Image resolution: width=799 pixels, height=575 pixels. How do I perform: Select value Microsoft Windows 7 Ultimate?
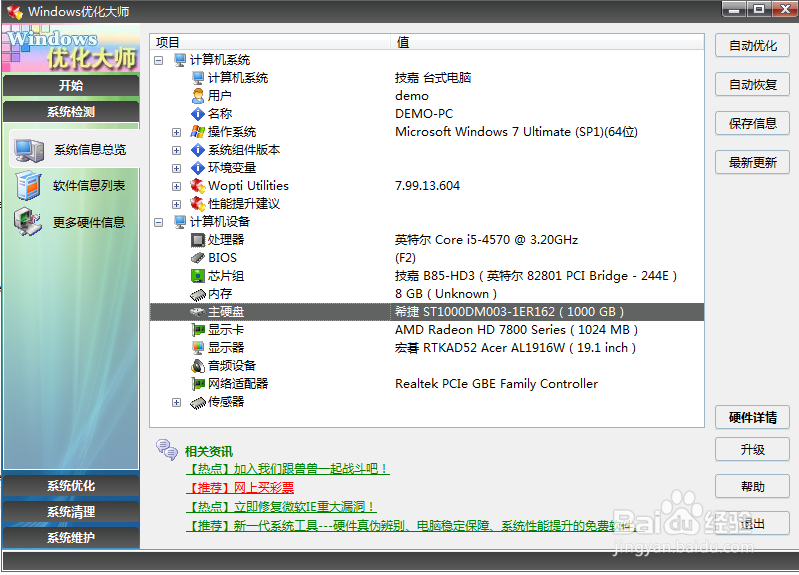pyautogui.click(x=516, y=132)
